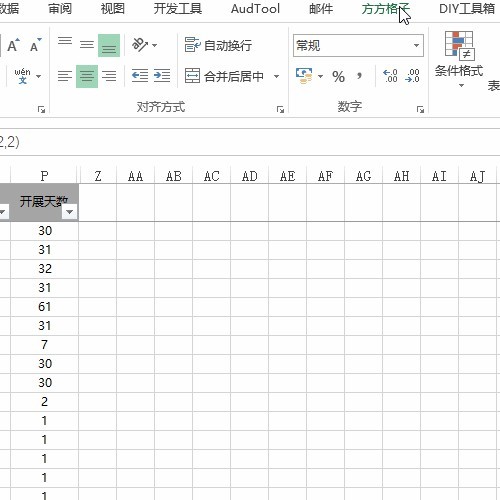Select column AB header
Image resolution: width=500 pixels, height=500 pixels.
coord(173,176)
